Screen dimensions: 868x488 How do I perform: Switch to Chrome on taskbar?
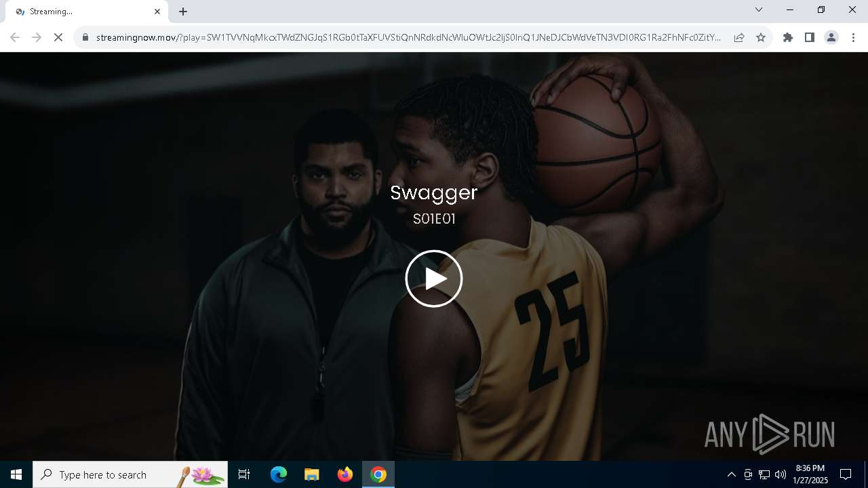378,474
